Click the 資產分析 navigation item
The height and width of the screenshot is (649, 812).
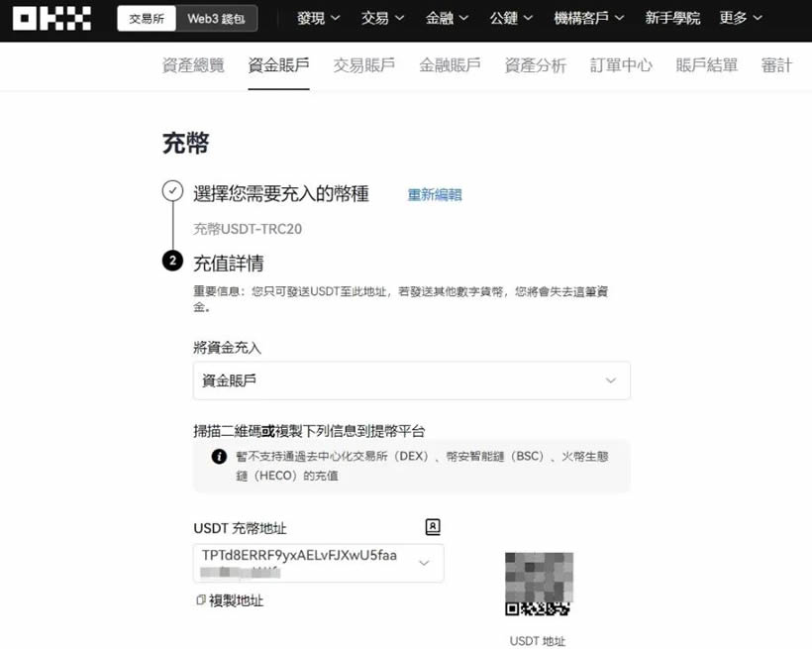pos(536,64)
